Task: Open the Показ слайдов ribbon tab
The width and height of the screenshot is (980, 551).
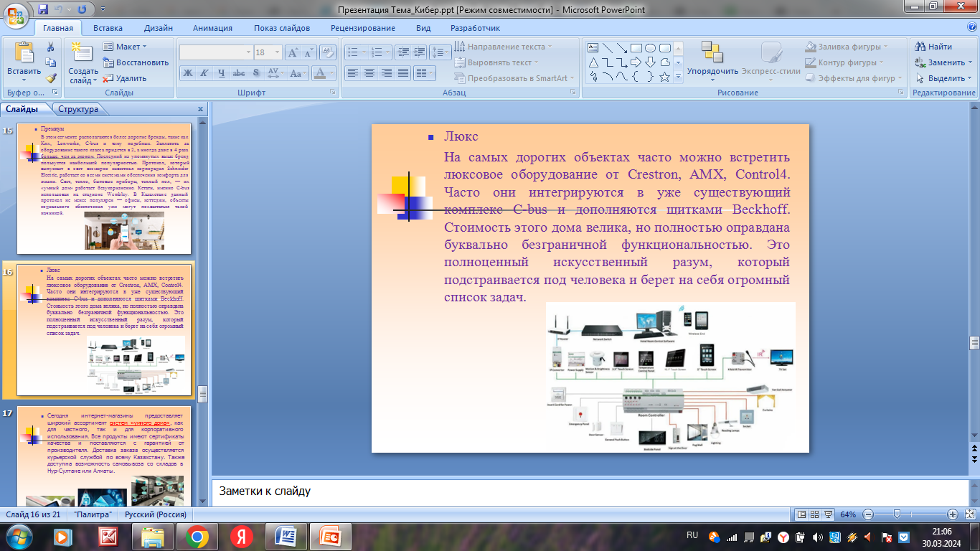Action: (x=282, y=28)
